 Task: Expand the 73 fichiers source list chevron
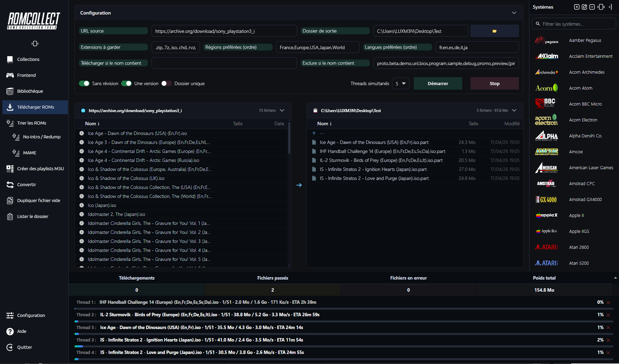[x=282, y=110]
